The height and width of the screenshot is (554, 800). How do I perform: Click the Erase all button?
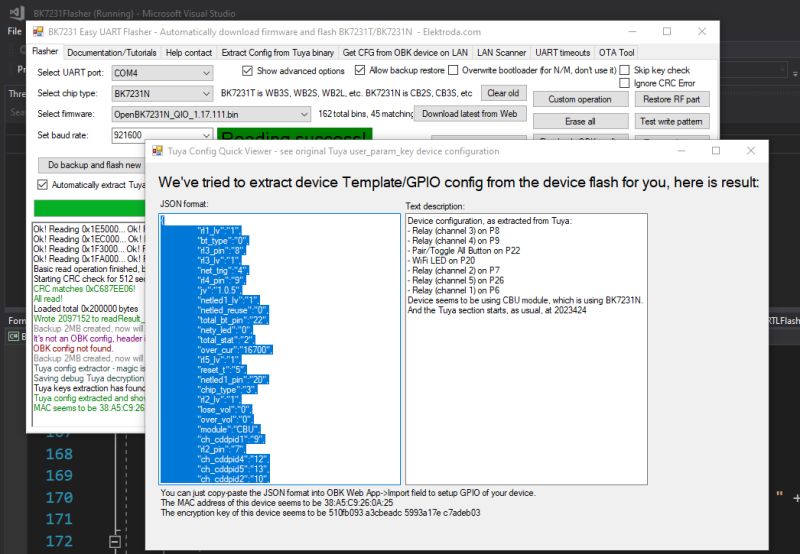580,121
